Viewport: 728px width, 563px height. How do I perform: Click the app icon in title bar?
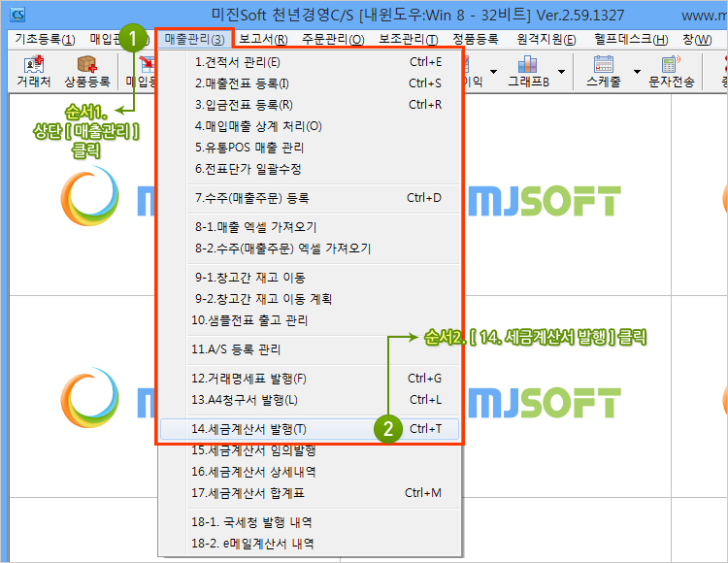[x=17, y=15]
